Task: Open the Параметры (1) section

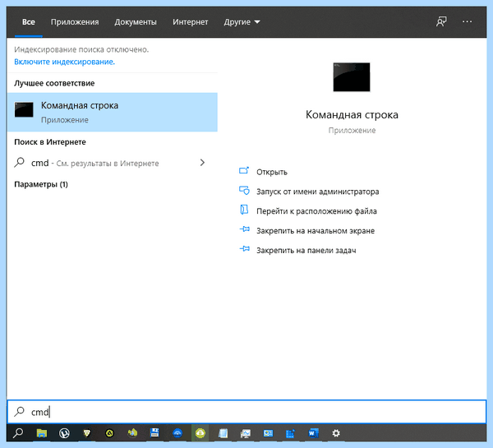Action: pyautogui.click(x=41, y=184)
